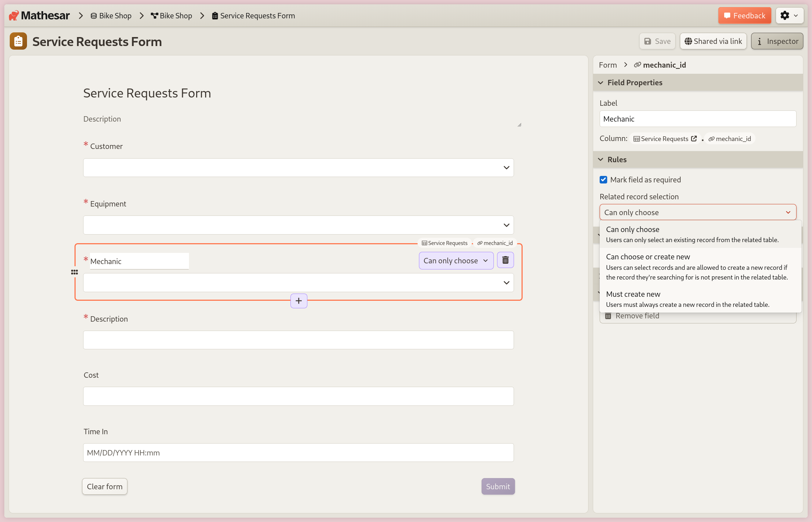The width and height of the screenshot is (812, 522).
Task: Open the Customer dropdown
Action: [x=506, y=167]
